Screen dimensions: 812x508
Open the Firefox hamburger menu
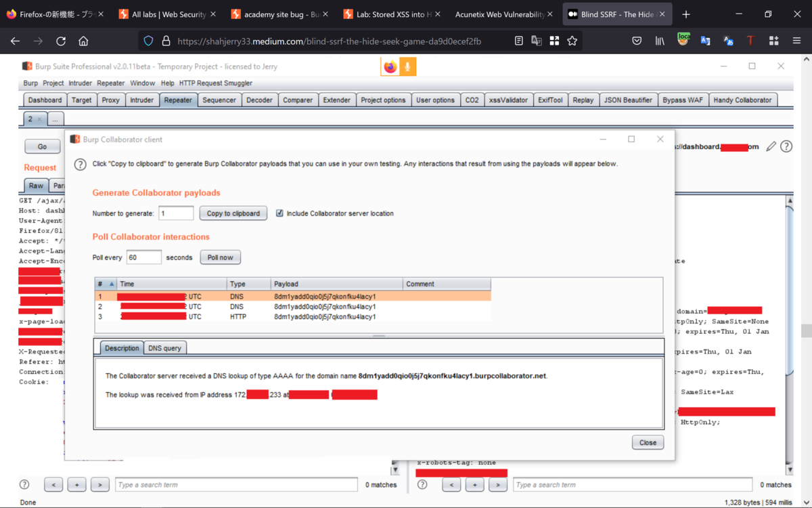pos(796,41)
